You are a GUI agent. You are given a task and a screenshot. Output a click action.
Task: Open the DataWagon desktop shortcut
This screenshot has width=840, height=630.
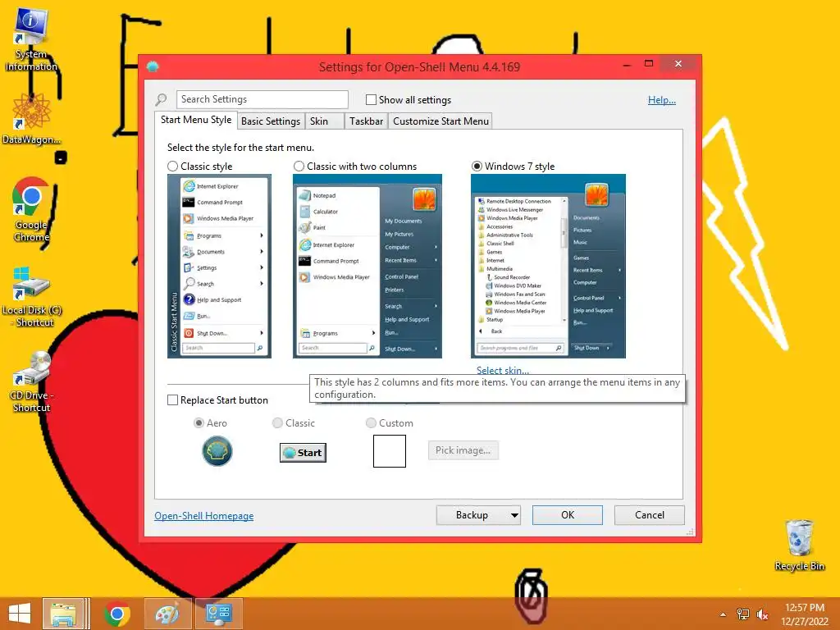tap(31, 118)
